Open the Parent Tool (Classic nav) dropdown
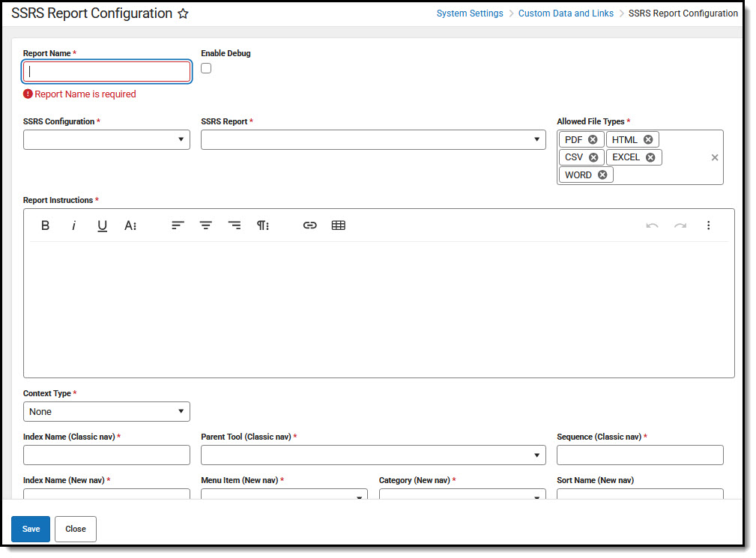 [x=373, y=455]
